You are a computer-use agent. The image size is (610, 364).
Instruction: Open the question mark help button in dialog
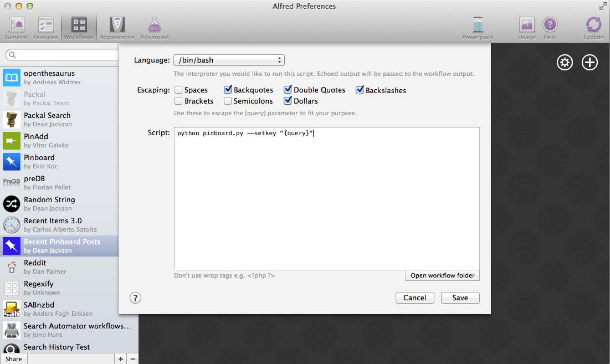(135, 298)
